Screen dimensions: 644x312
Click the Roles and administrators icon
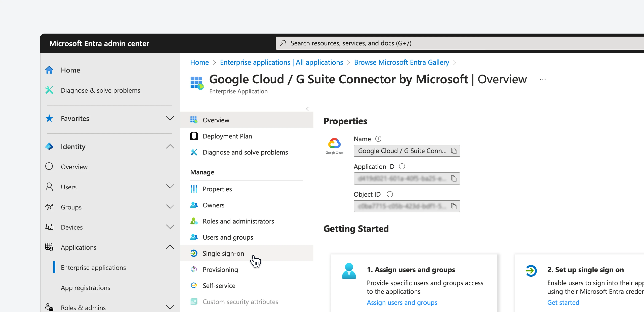coord(194,221)
